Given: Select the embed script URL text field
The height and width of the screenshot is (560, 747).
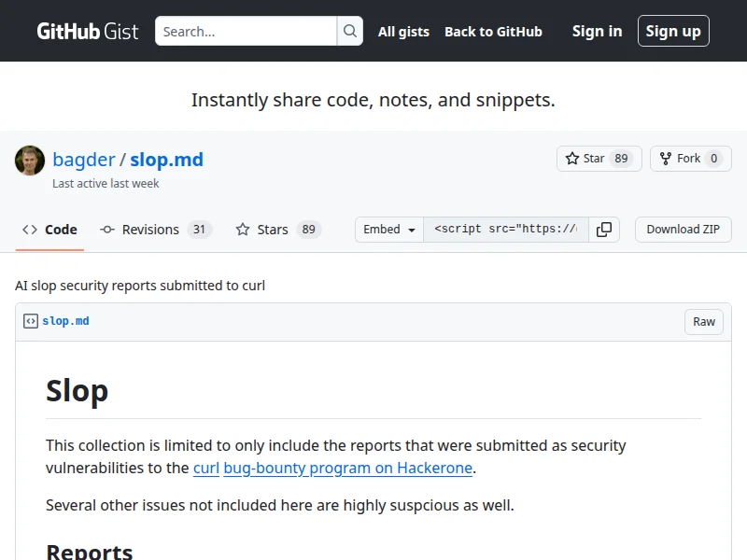Looking at the screenshot, I should click(x=505, y=230).
